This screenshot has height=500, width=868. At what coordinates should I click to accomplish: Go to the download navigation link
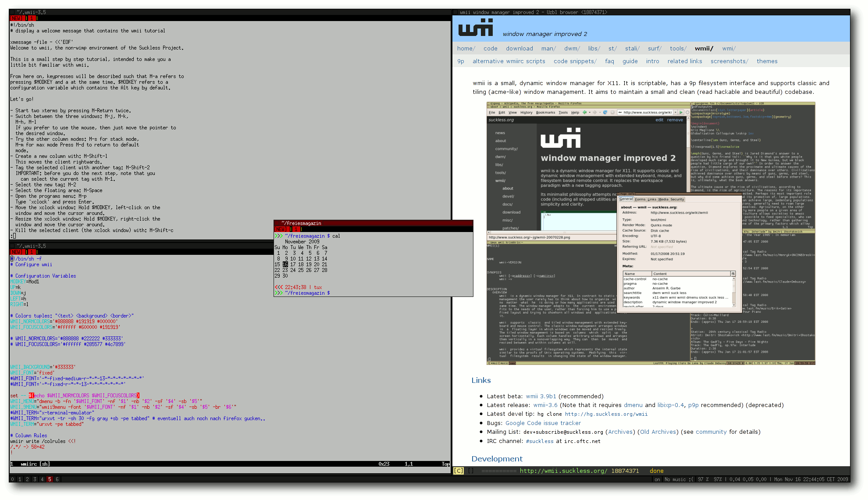click(519, 48)
